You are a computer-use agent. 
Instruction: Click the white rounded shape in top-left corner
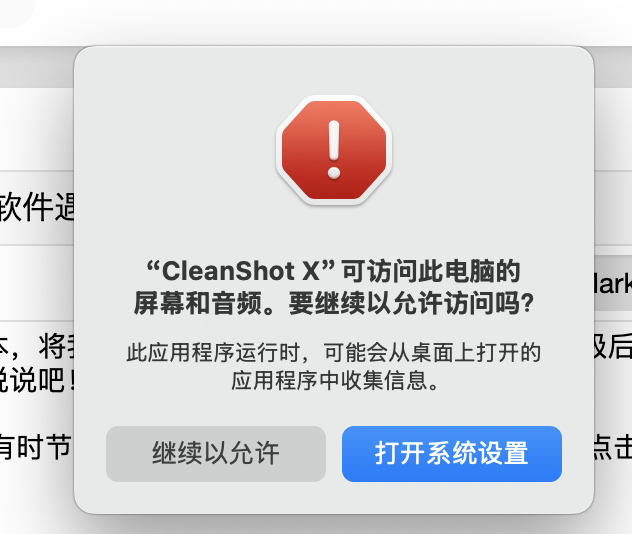click(x=16, y=12)
